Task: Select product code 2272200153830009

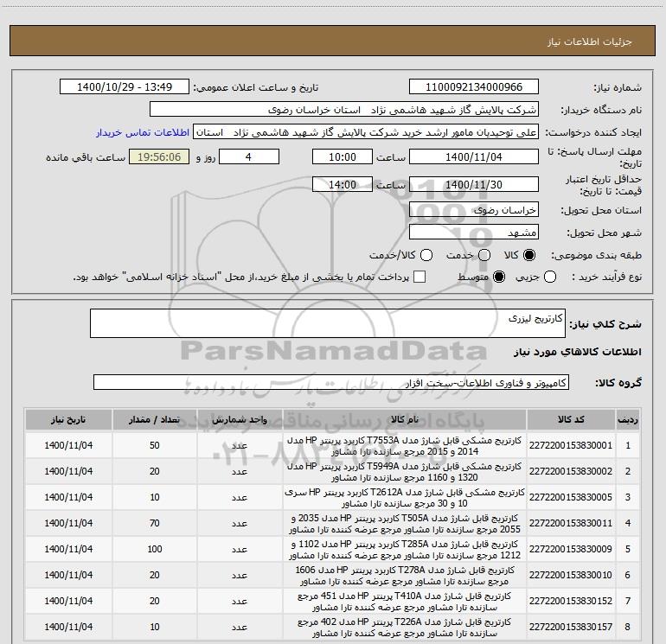Action: [571, 549]
